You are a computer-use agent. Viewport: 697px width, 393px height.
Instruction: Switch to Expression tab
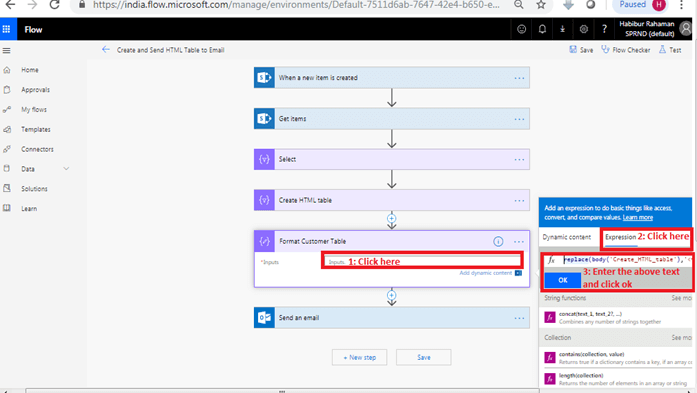point(621,237)
